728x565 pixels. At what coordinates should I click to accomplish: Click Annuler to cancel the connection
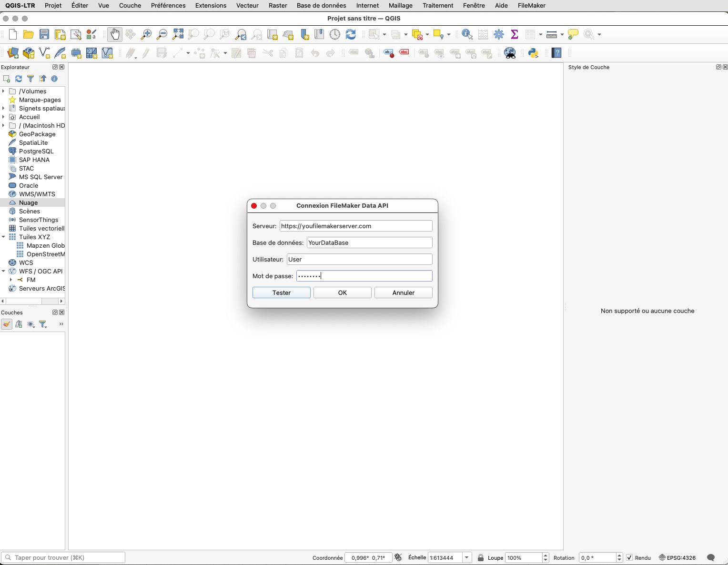click(403, 293)
